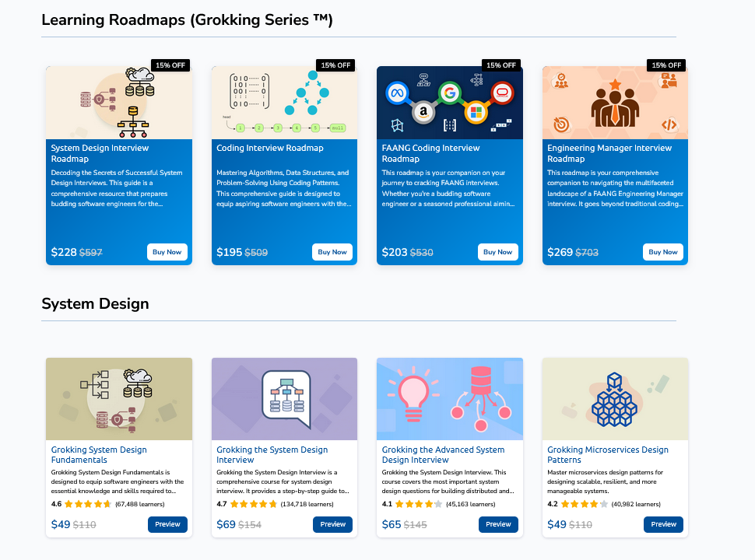The height and width of the screenshot is (560, 755).
Task: Click the star icon above Engineering Manager figures
Action: click(615, 85)
